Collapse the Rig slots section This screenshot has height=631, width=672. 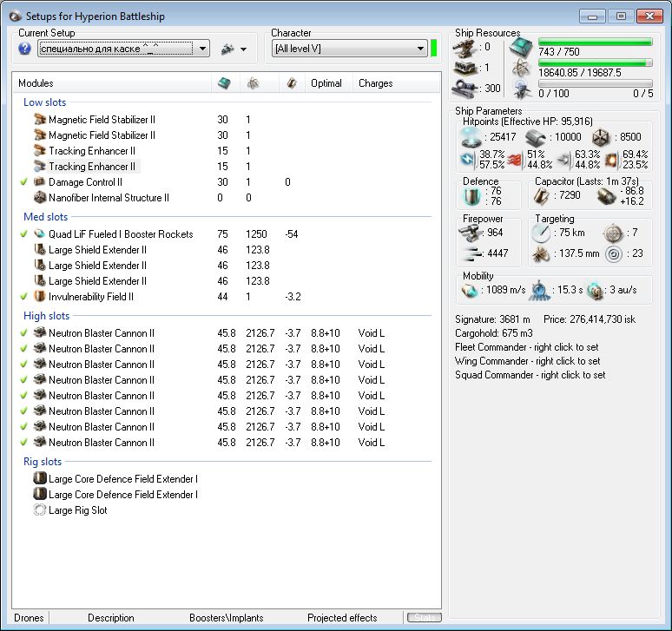(43, 462)
